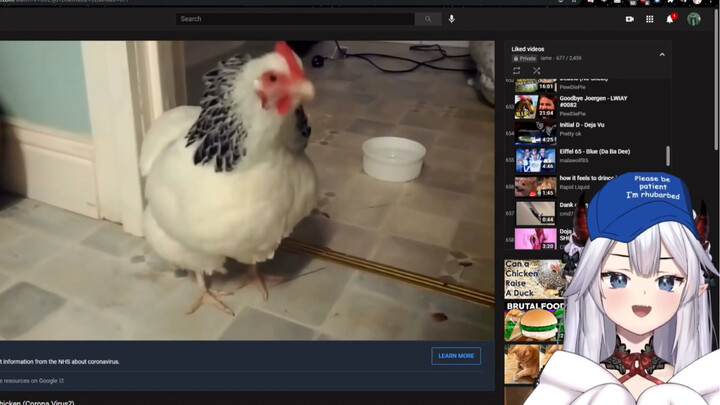Open the create video camera icon
This screenshot has height=405, width=720.
pyautogui.click(x=630, y=19)
